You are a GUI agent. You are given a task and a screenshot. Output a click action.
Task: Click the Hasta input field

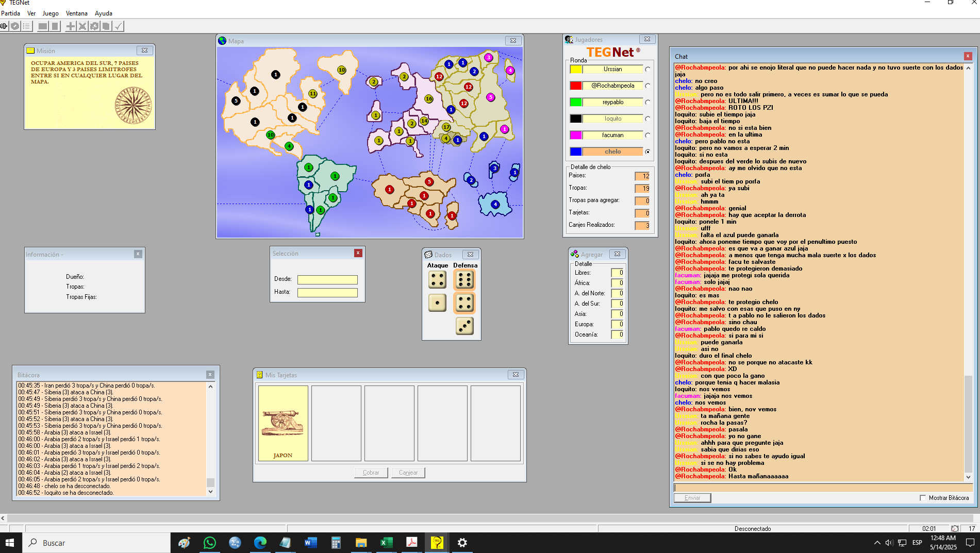[x=327, y=293]
